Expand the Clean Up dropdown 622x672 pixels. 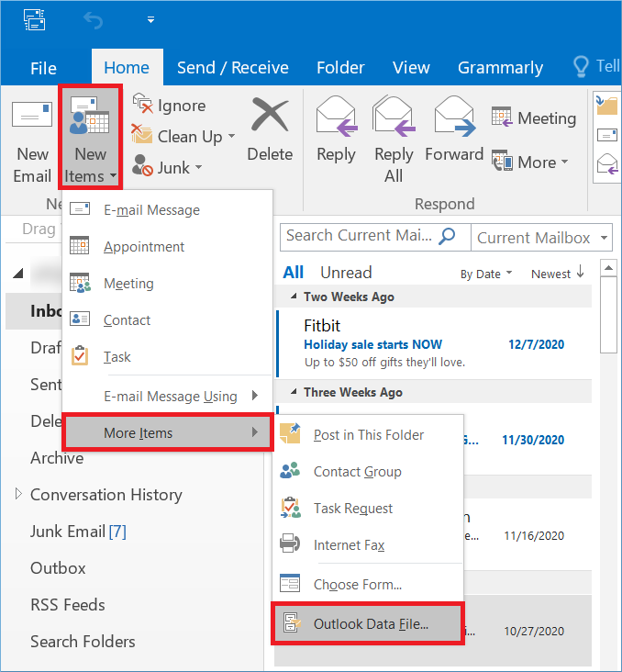[x=230, y=137]
